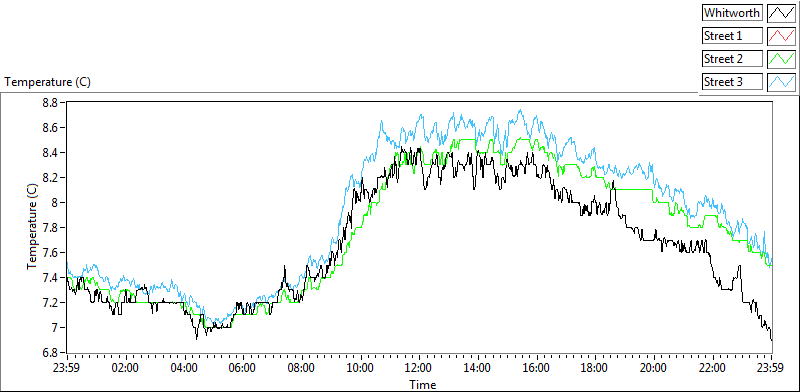This screenshot has height=392, width=800.
Task: Click the Street 3 blue plot sample icon
Action: coord(781,82)
